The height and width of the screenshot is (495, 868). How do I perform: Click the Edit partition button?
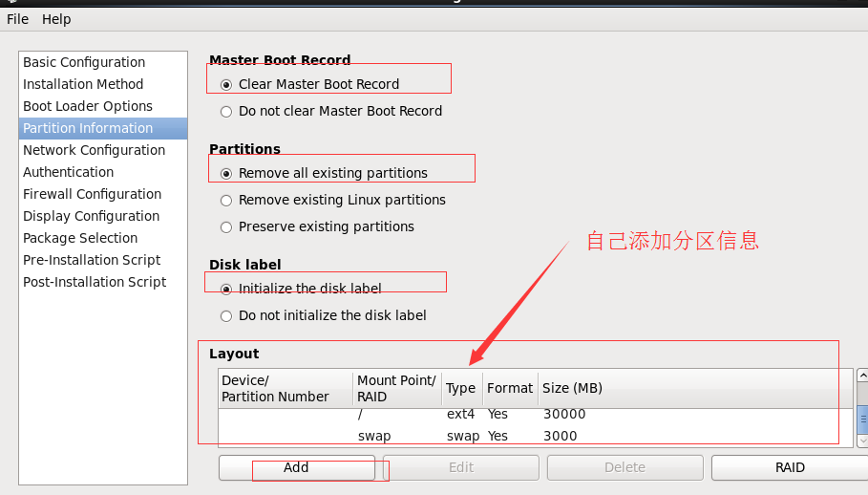[x=461, y=468]
